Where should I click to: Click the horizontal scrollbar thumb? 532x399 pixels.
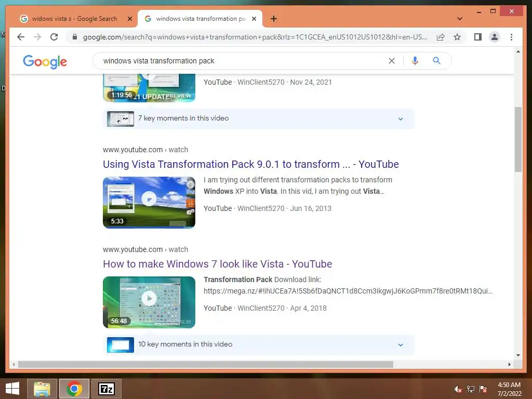pos(206,364)
